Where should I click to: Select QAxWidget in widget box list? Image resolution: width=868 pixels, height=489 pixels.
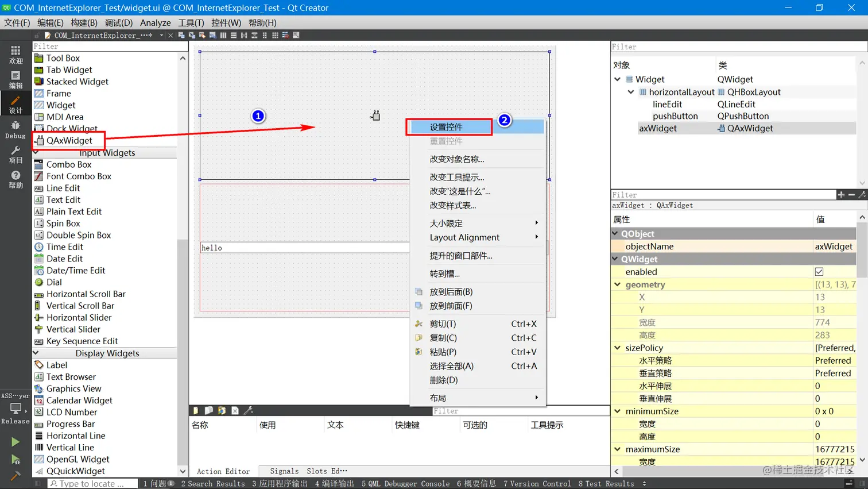pos(69,140)
